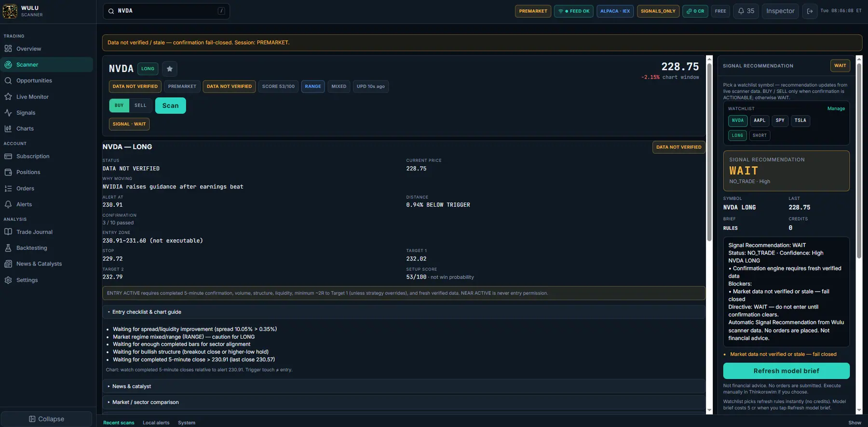Image resolution: width=868 pixels, height=427 pixels.
Task: Click the Signals pulse icon
Action: tap(8, 113)
